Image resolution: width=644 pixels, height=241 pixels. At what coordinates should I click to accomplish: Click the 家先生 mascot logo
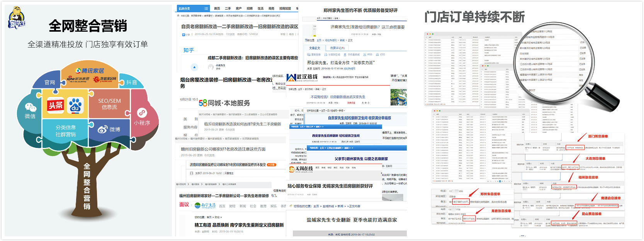tap(17, 17)
